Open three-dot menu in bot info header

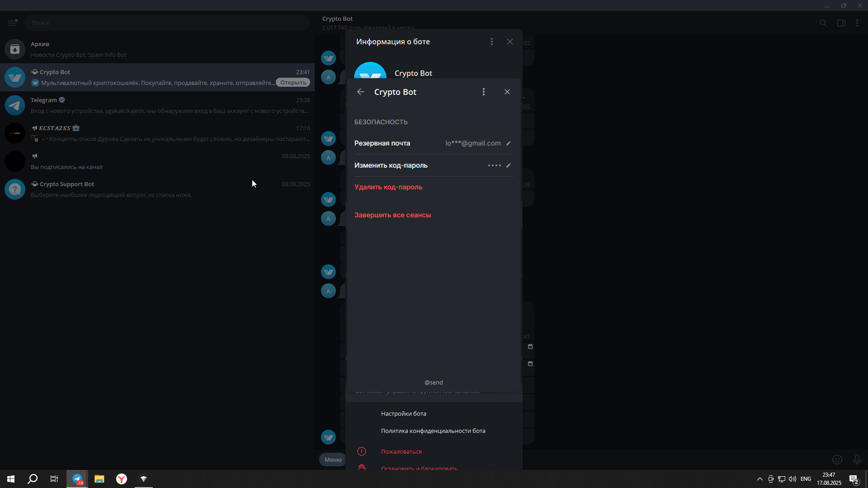(x=492, y=42)
